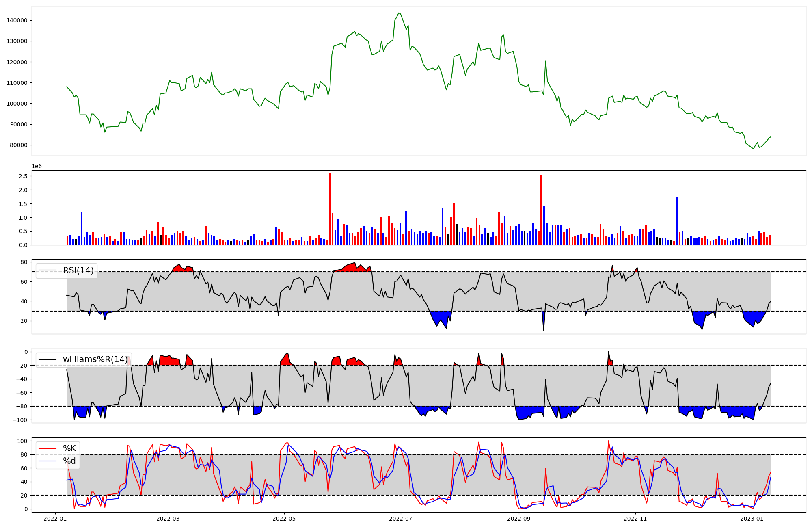Click the 2.5 volume axis tick label
The width and height of the screenshot is (812, 528).
23,176
